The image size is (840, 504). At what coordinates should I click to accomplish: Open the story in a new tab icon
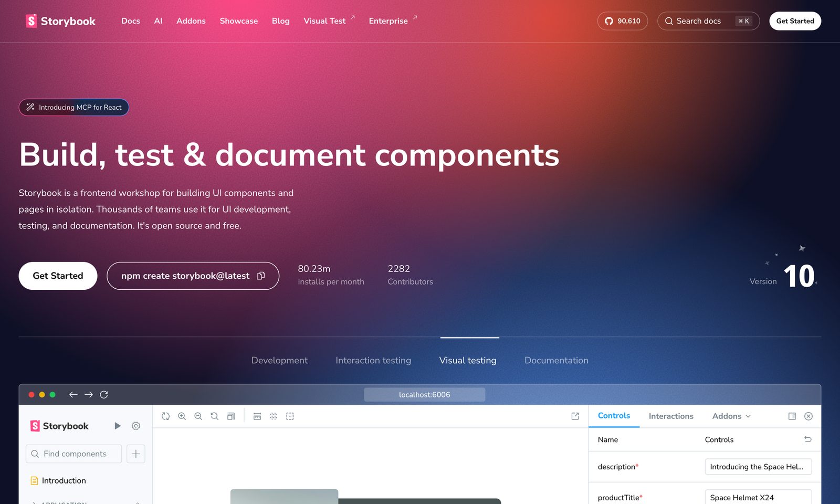(575, 416)
